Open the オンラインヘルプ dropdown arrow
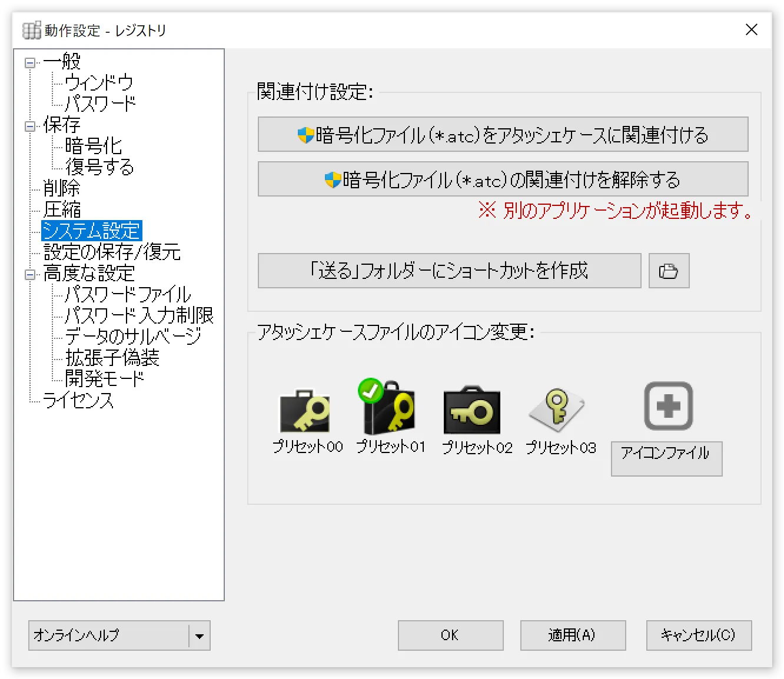The height and width of the screenshot is (679, 784). click(x=200, y=635)
